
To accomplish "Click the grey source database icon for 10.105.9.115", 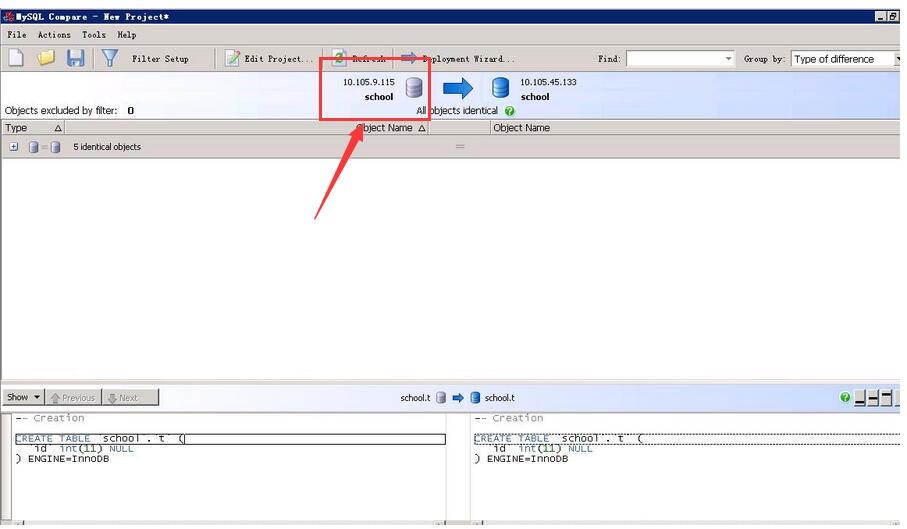I will coord(414,88).
